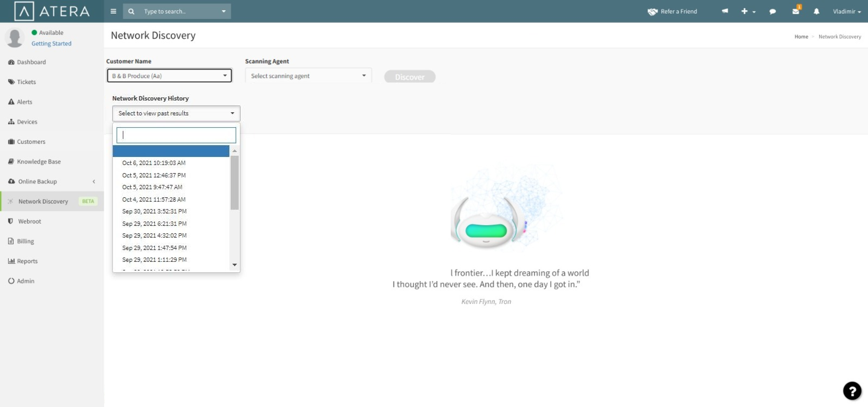
Task: Click the Dashboard gauge icon
Action: [x=11, y=62]
